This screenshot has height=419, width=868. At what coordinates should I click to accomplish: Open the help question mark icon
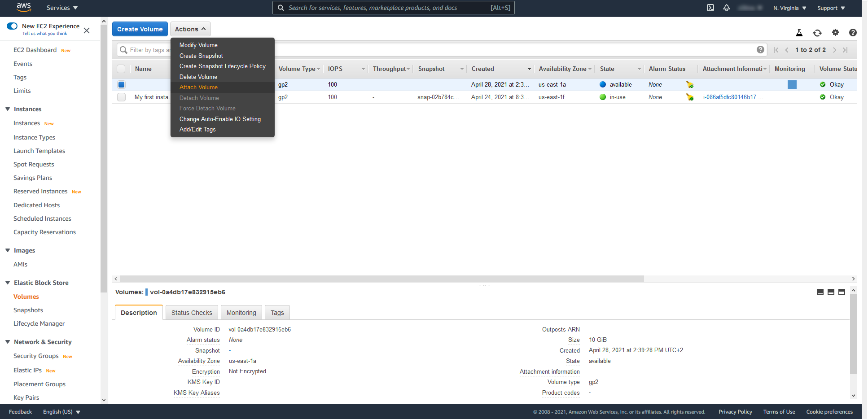(x=853, y=32)
